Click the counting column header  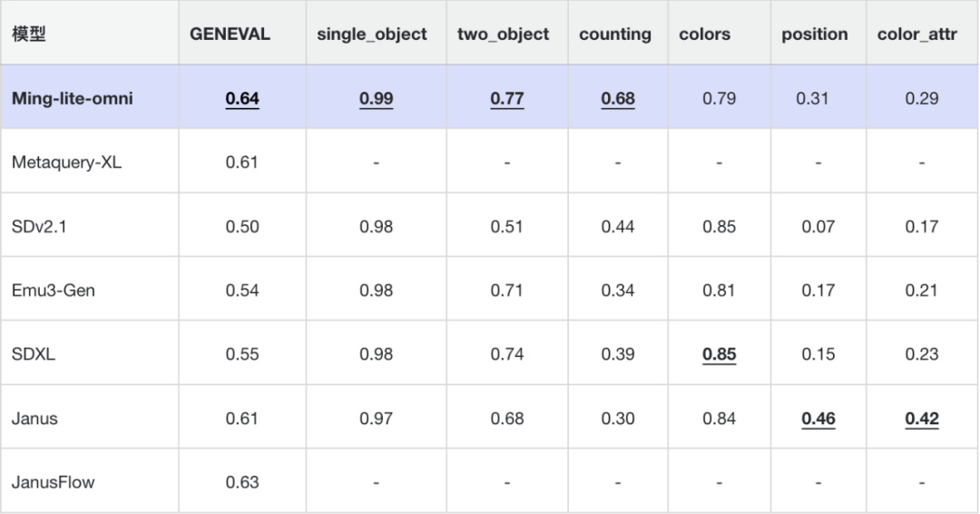coord(615,35)
